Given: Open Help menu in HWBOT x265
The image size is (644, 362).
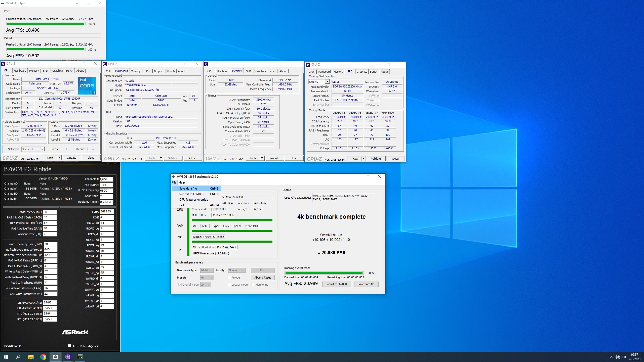Looking at the screenshot, I should (182, 183).
